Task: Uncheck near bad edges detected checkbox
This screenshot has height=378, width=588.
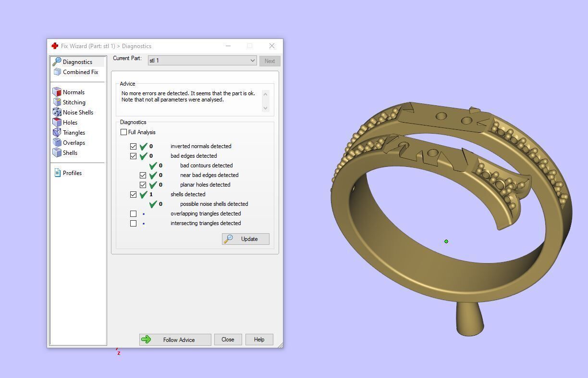Action: [x=143, y=175]
